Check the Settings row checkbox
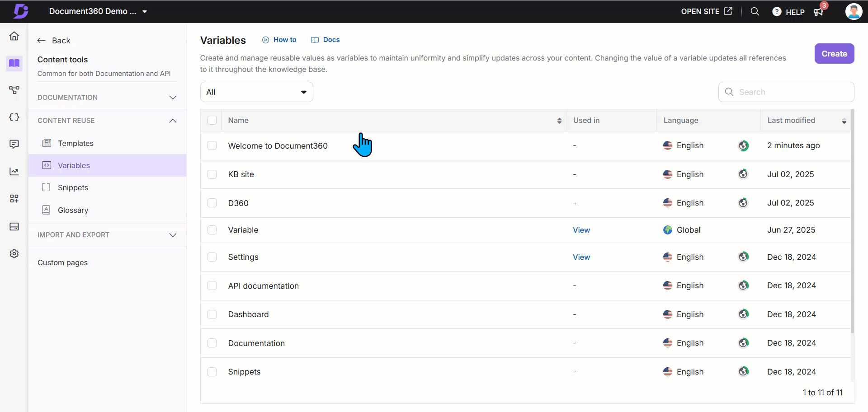This screenshot has height=412, width=868. pyautogui.click(x=212, y=257)
